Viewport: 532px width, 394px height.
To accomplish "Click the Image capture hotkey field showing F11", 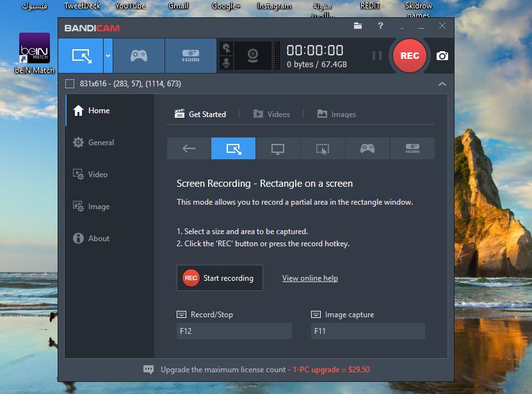I will point(367,331).
